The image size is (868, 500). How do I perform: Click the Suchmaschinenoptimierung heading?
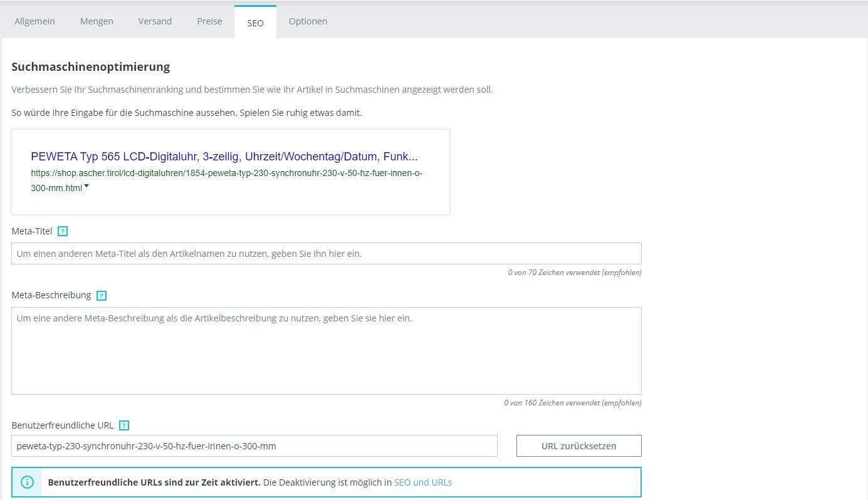[x=91, y=66]
